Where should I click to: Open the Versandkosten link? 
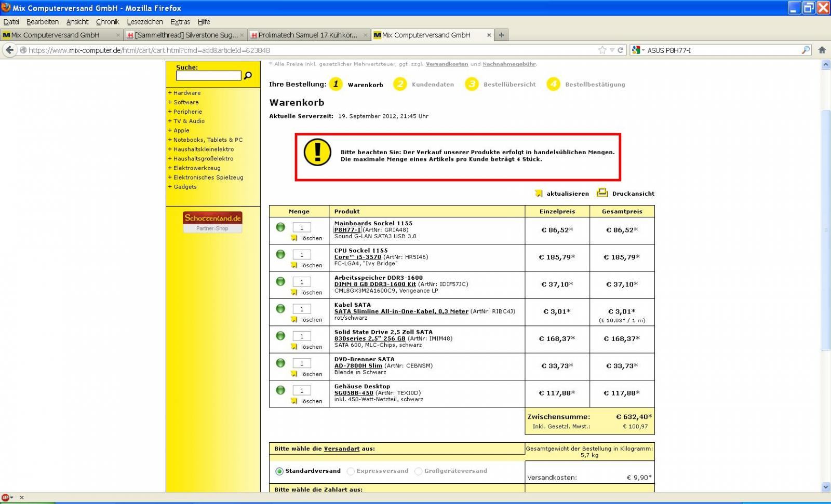pyautogui.click(x=447, y=64)
